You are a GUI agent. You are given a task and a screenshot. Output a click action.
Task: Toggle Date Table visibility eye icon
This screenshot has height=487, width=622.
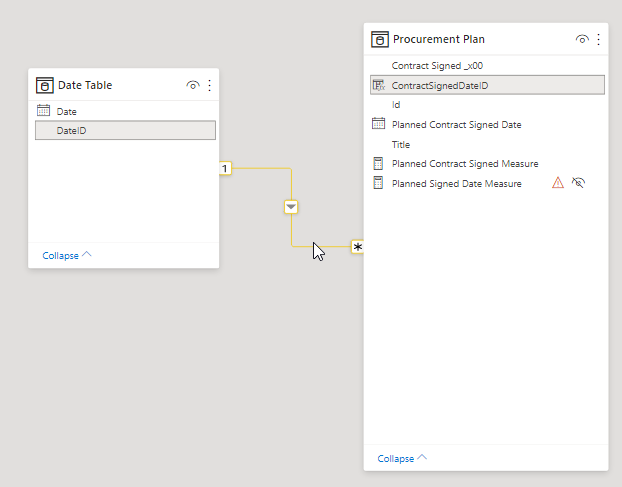[193, 85]
